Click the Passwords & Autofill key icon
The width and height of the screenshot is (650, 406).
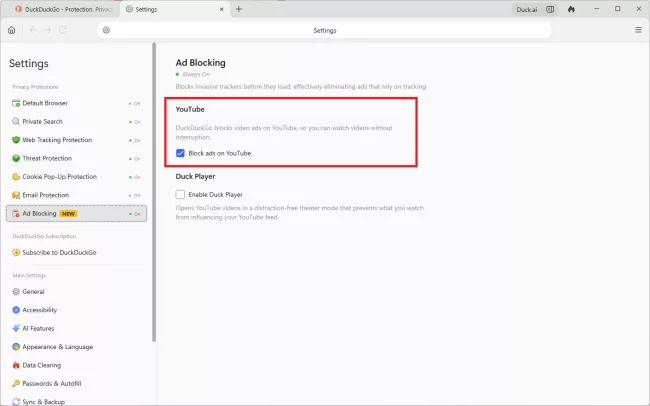pos(16,384)
